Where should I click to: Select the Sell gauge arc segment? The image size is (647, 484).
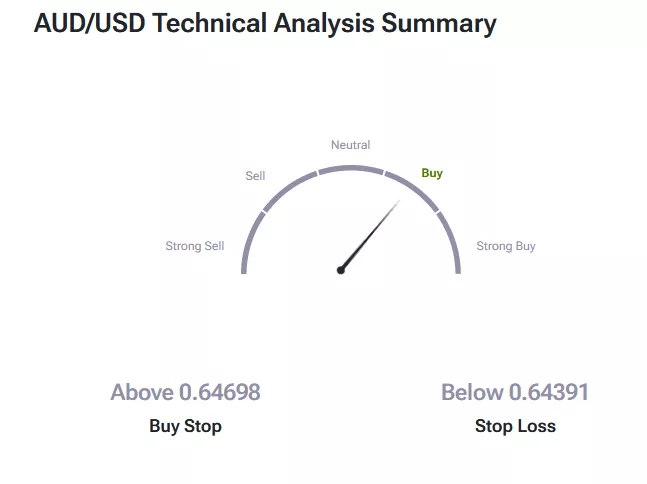click(x=288, y=187)
